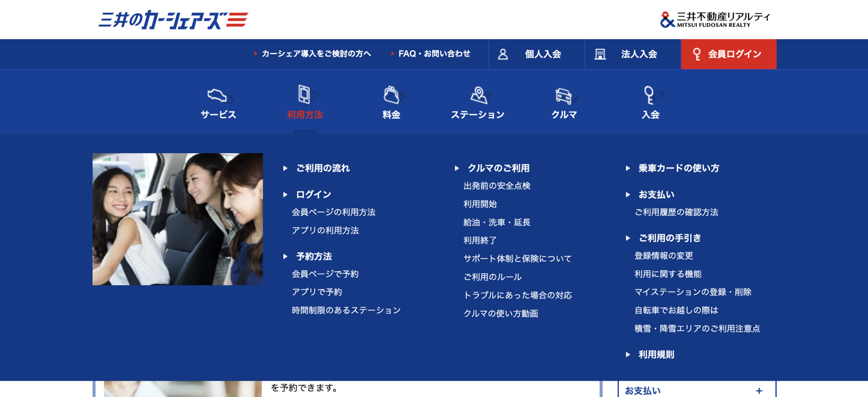Image resolution: width=868 pixels, height=397 pixels.
Task: Open 会員ページで予約 link
Action: (x=325, y=274)
